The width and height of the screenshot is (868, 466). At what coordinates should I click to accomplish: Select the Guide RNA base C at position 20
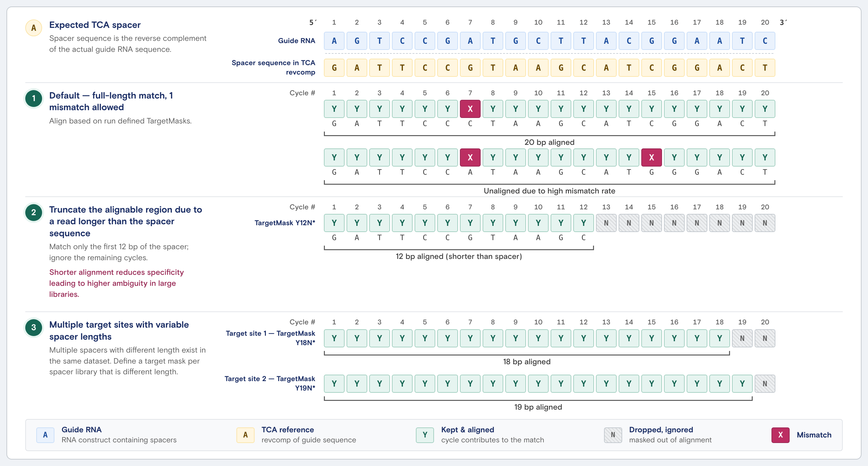tap(765, 41)
